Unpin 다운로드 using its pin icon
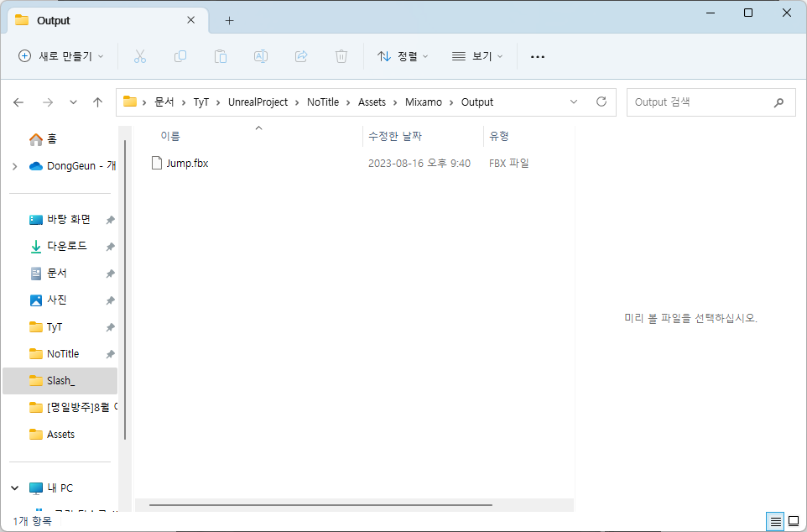 (110, 247)
